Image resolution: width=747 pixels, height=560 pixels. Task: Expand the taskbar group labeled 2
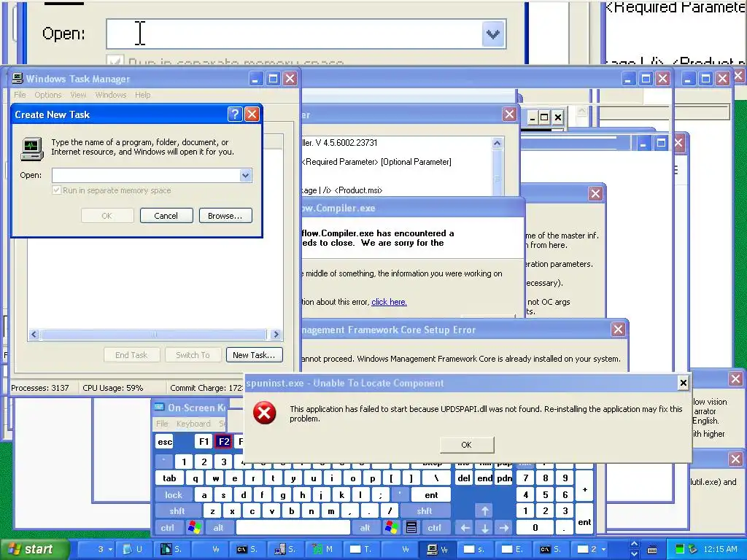591,549
